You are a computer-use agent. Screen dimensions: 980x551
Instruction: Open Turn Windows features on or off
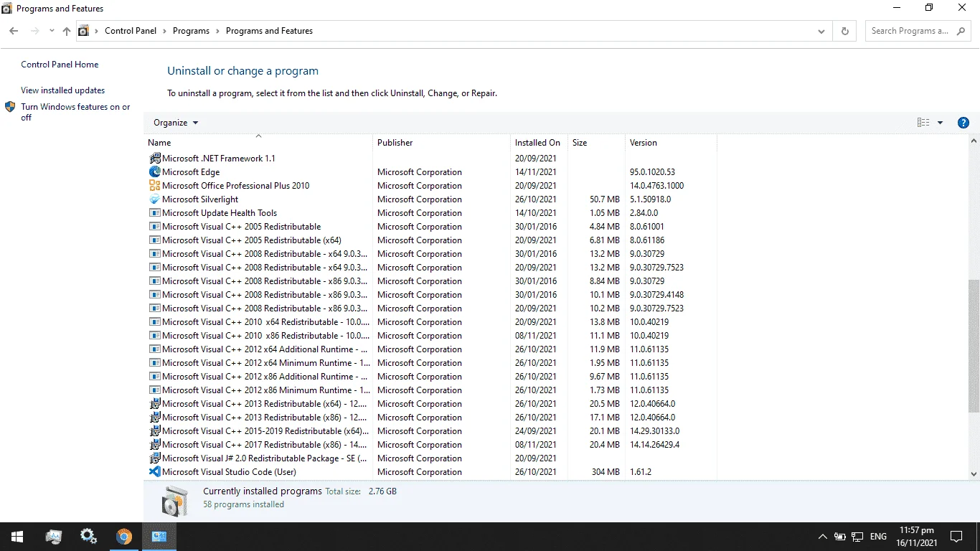pyautogui.click(x=75, y=112)
